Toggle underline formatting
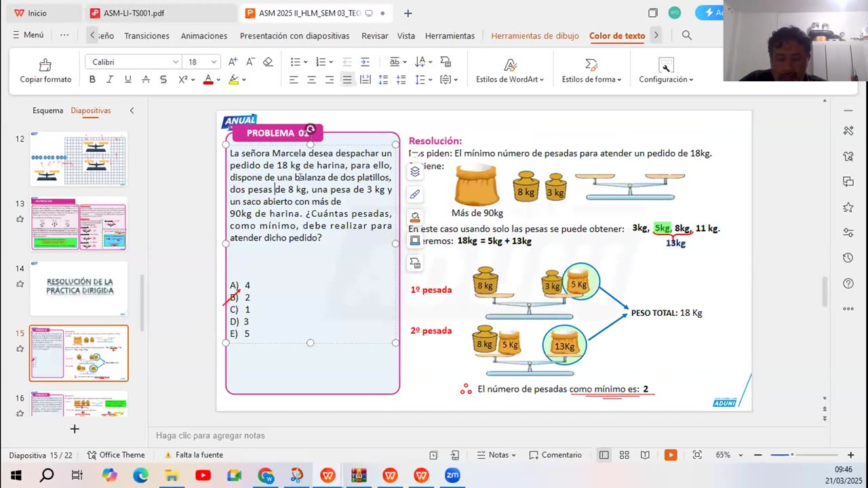 (x=127, y=79)
